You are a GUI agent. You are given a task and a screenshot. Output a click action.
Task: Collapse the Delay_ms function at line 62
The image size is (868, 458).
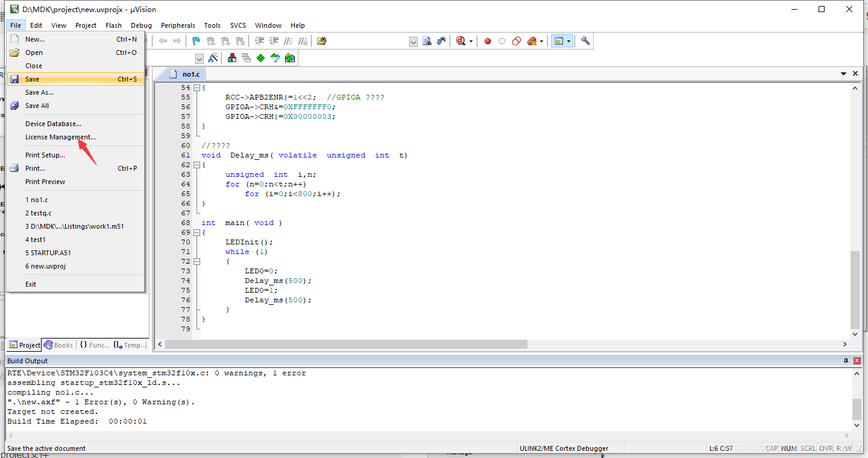click(x=197, y=165)
